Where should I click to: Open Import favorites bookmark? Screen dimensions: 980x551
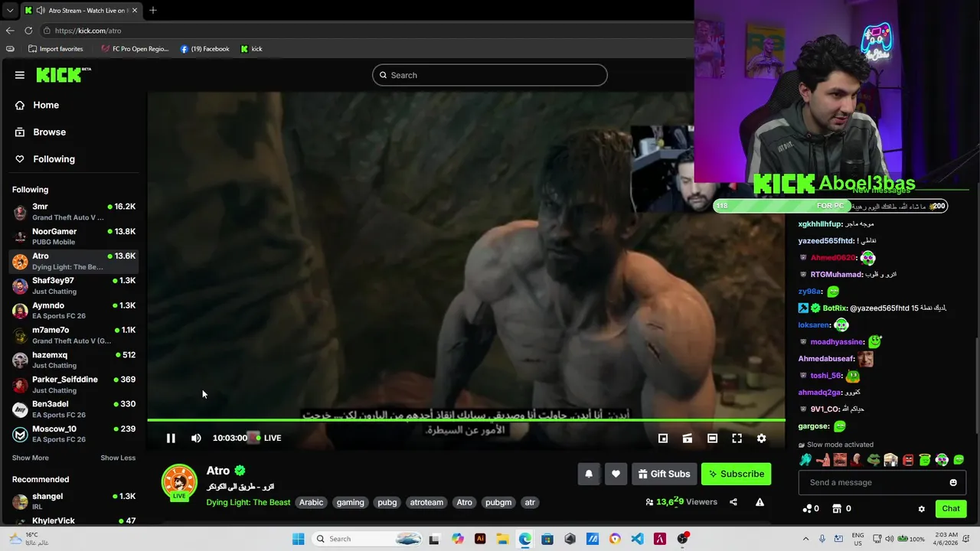pos(55,49)
